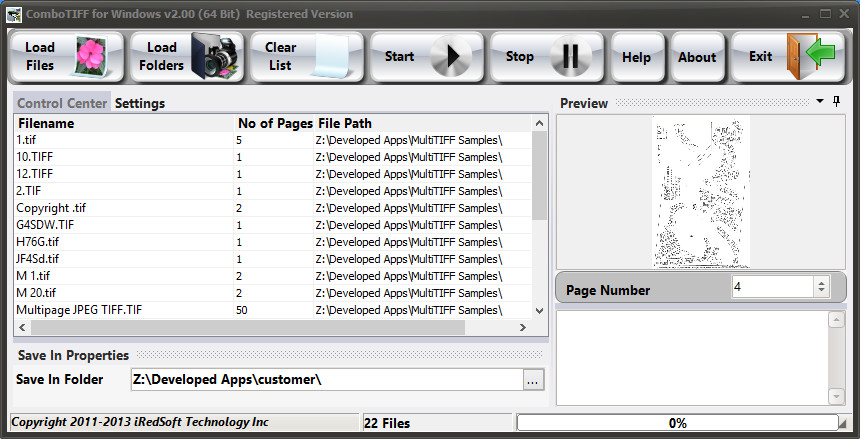Toggle the Preview panel pin icon

tap(836, 101)
